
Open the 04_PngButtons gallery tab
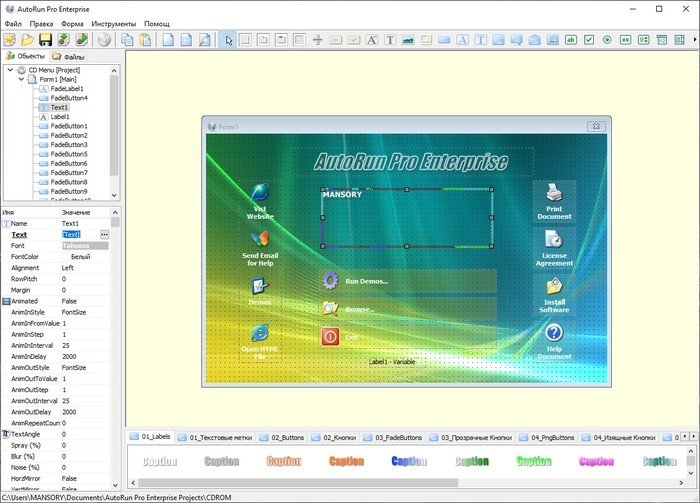click(547, 437)
